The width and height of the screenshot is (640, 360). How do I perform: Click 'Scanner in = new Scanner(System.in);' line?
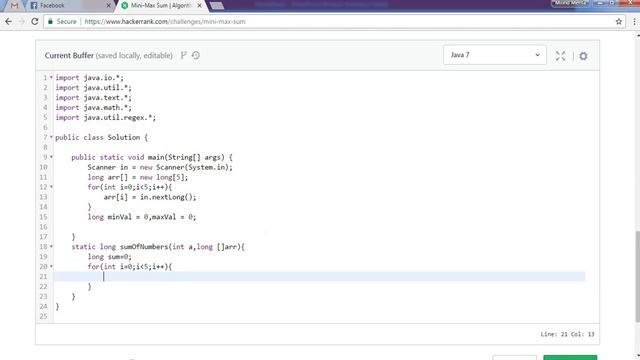[x=160, y=167]
